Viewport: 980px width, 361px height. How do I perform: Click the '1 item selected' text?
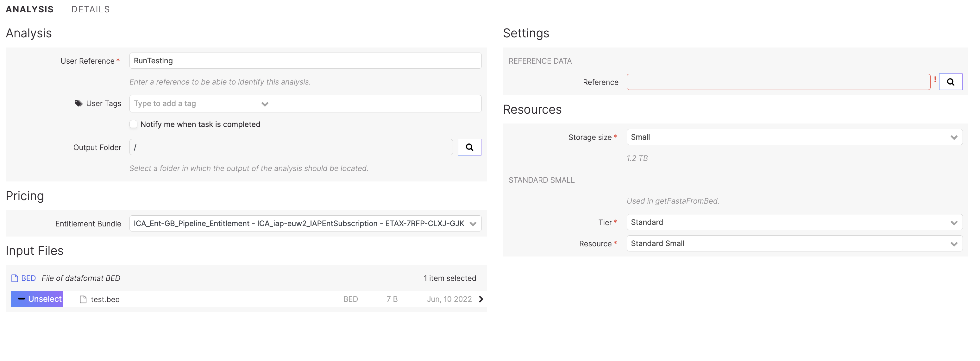[450, 278]
